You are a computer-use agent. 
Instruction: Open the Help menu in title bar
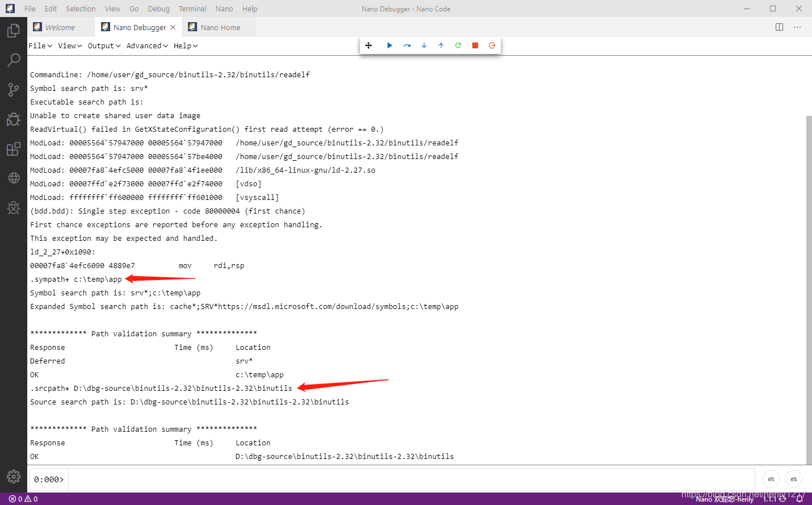(250, 9)
